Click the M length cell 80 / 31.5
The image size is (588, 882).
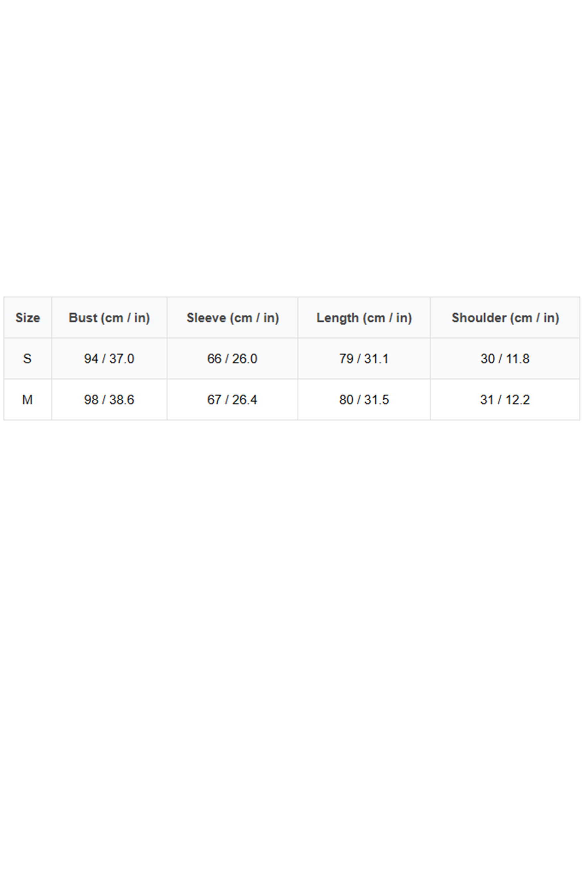pos(364,399)
